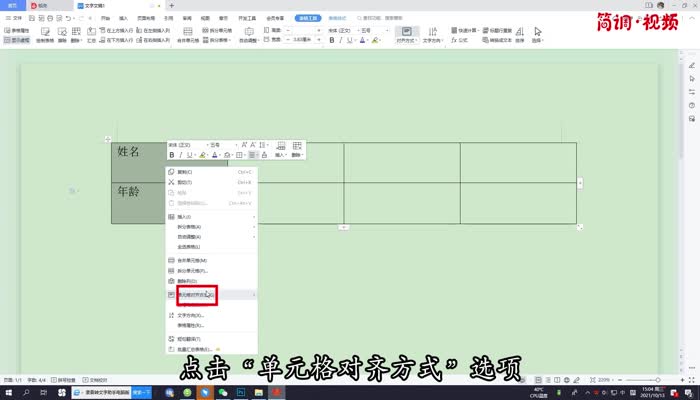Click Bold in the floating mini toolbar

pos(171,155)
